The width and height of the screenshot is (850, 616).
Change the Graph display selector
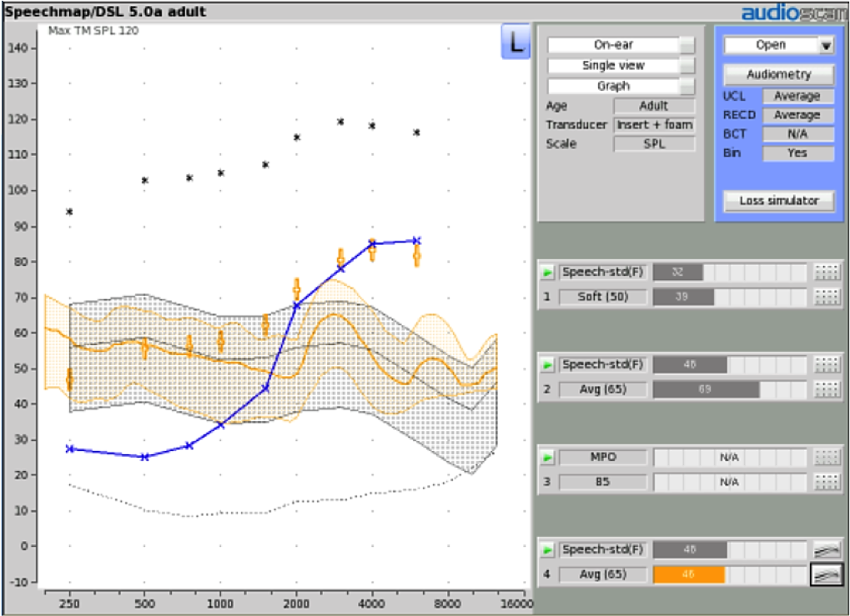[x=621, y=86]
